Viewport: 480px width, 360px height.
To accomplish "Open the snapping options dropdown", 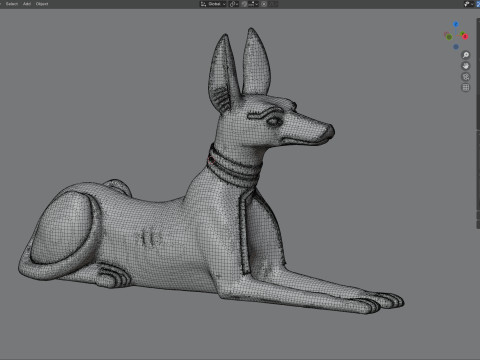I will [254, 4].
